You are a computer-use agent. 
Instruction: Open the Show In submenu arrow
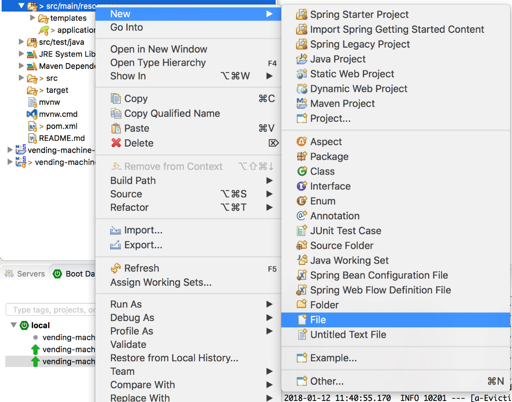(x=269, y=76)
